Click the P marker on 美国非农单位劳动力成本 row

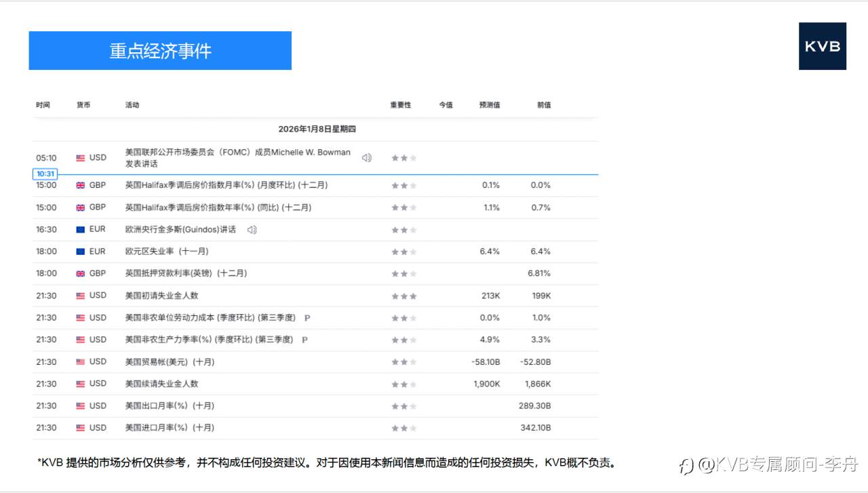(307, 317)
